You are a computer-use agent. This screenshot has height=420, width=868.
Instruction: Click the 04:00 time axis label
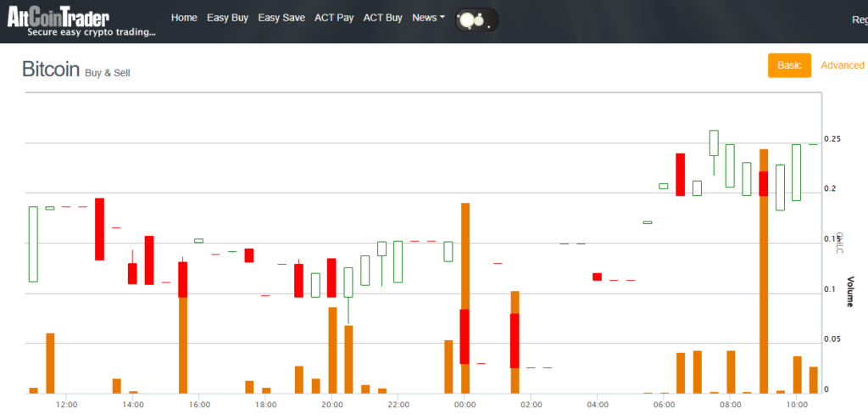[x=598, y=405]
